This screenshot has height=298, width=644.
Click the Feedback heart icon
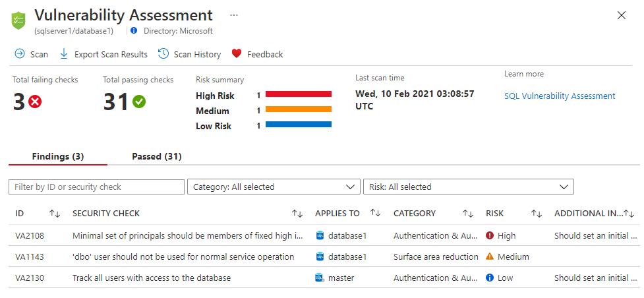(237, 54)
